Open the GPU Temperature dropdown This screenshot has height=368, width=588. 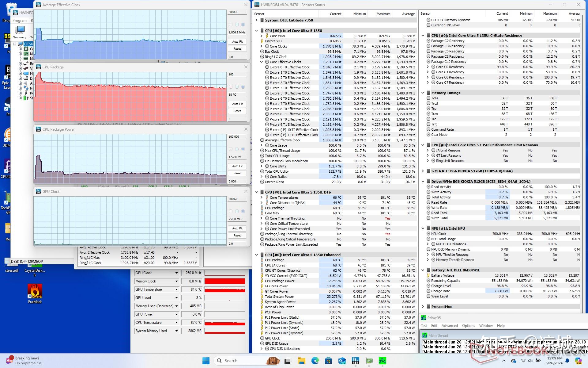point(176,289)
